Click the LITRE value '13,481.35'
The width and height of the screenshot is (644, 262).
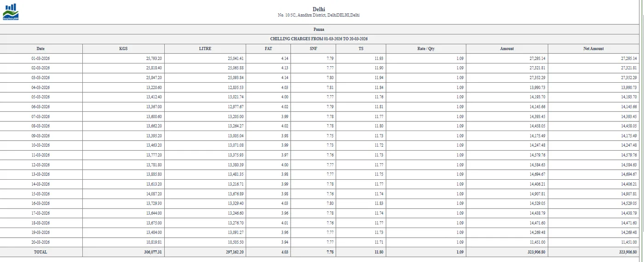[236, 174]
